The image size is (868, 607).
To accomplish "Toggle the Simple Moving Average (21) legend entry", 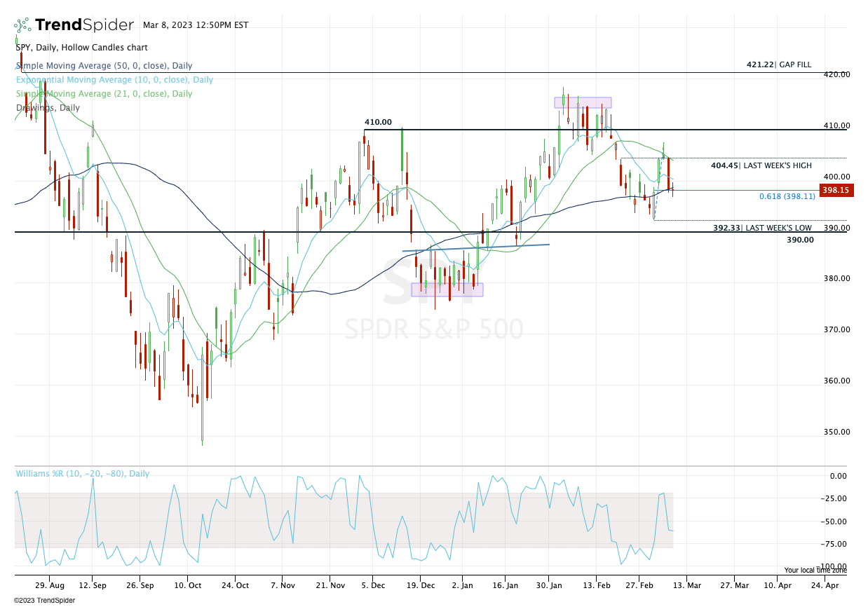I will pos(104,94).
